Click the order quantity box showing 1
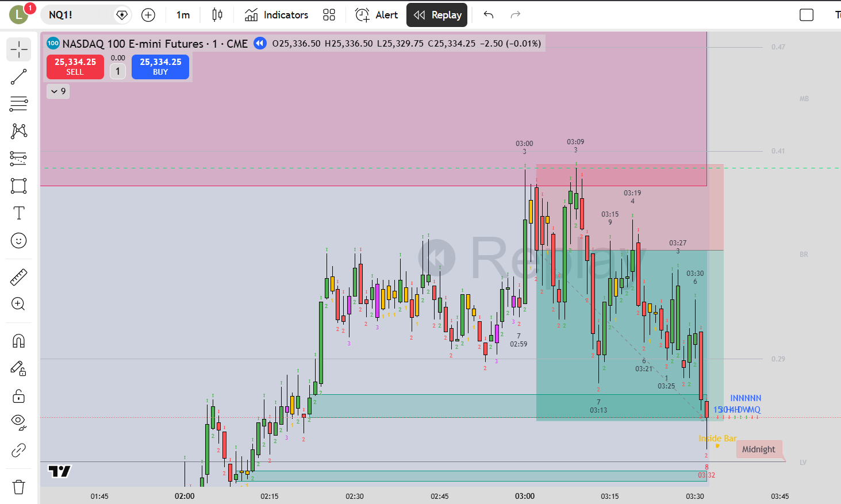The height and width of the screenshot is (504, 841). pyautogui.click(x=118, y=71)
